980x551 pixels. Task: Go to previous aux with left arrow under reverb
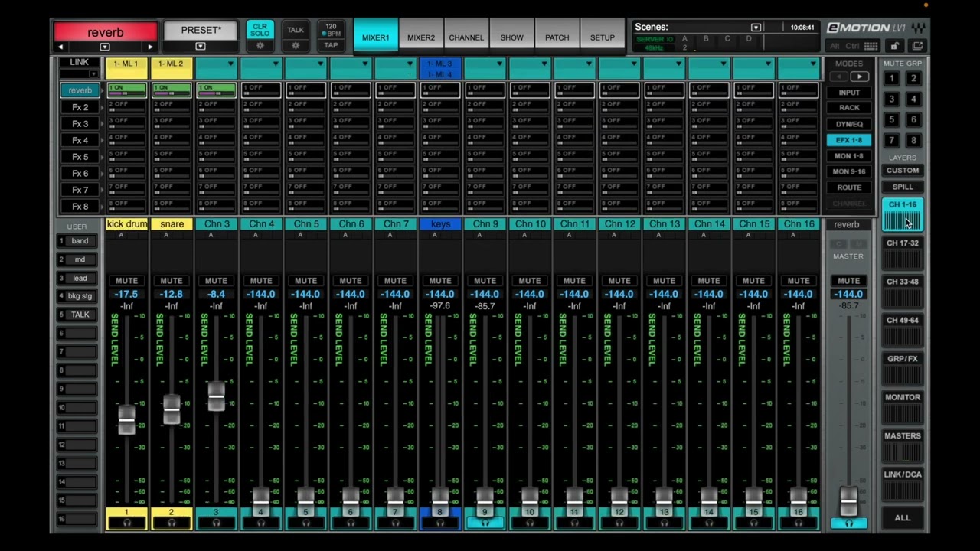coord(60,47)
